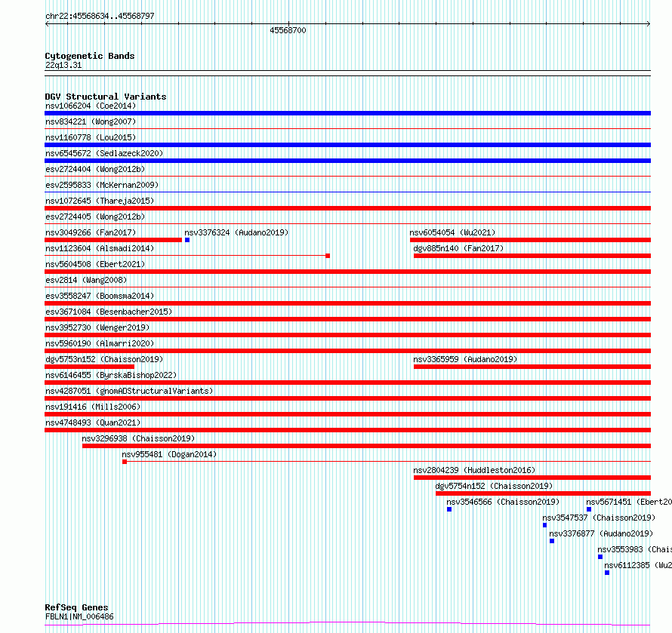The width and height of the screenshot is (672, 633).
Task: Select the nsv6146455 (ByrskaBishop2022) label
Action: (111, 375)
